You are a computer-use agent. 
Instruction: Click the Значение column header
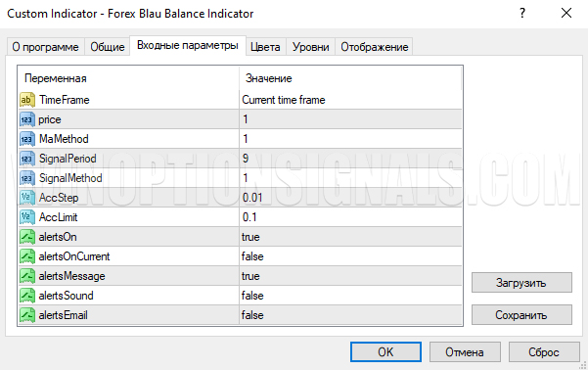(x=350, y=78)
